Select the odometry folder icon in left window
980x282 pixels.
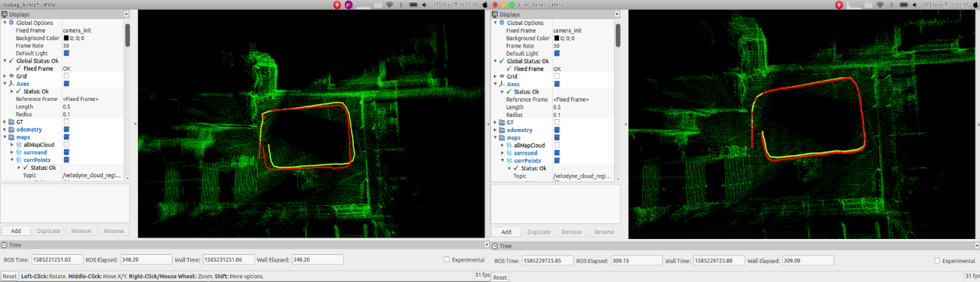(11, 130)
